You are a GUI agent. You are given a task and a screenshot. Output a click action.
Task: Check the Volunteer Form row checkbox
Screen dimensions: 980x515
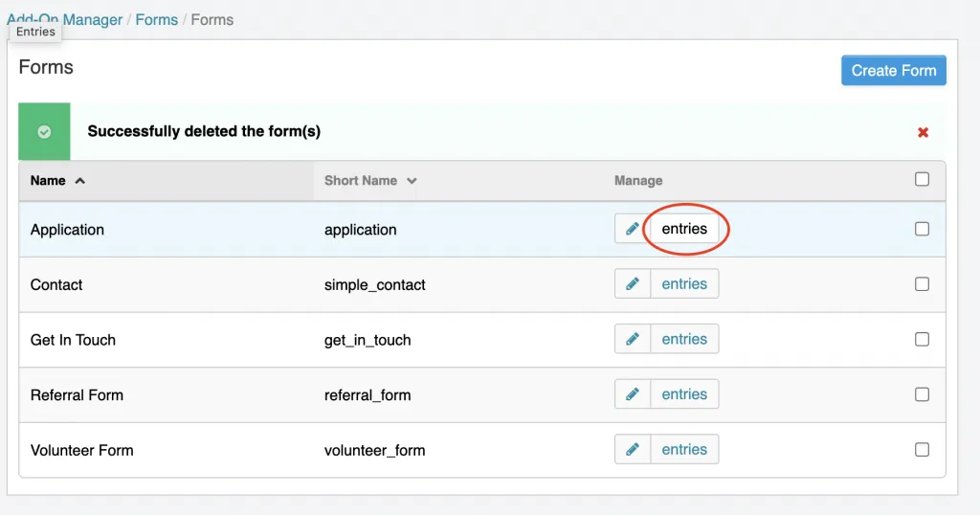(x=922, y=449)
